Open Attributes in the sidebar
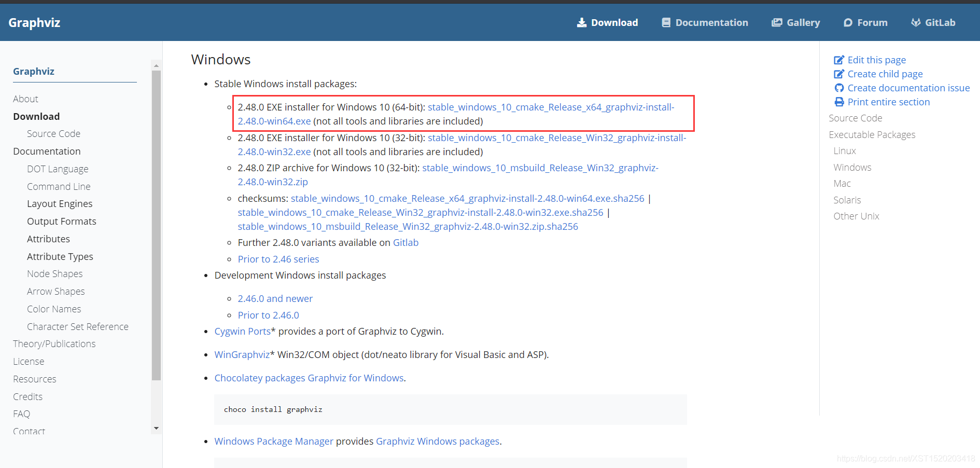The width and height of the screenshot is (980, 468). [48, 239]
